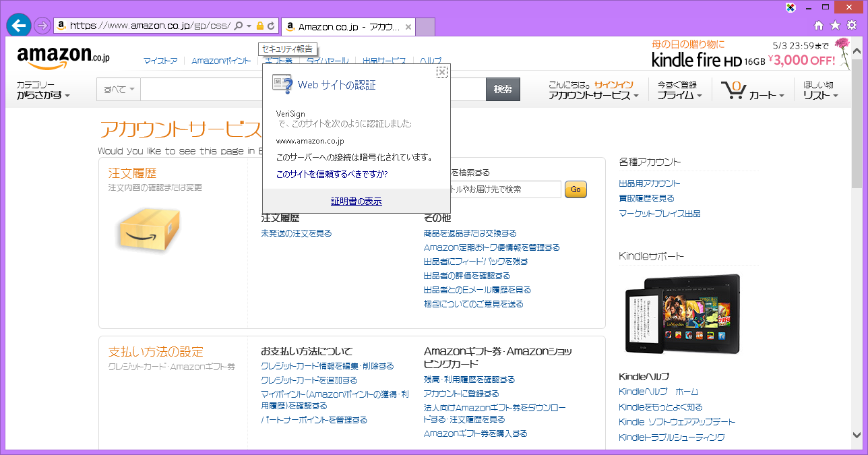Screen dimensions: 868x455
Task: Click このサイトを信頼するべきですか? link
Action: coord(332,174)
